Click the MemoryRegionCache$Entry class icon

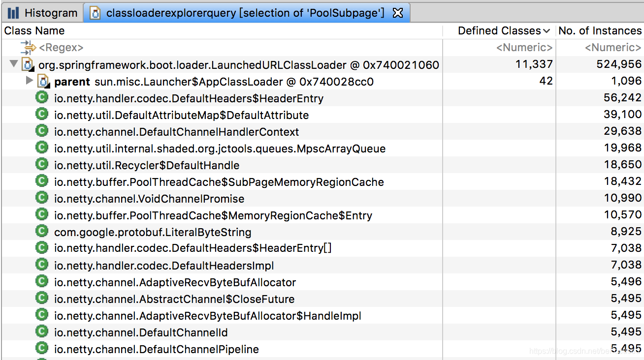tap(42, 214)
